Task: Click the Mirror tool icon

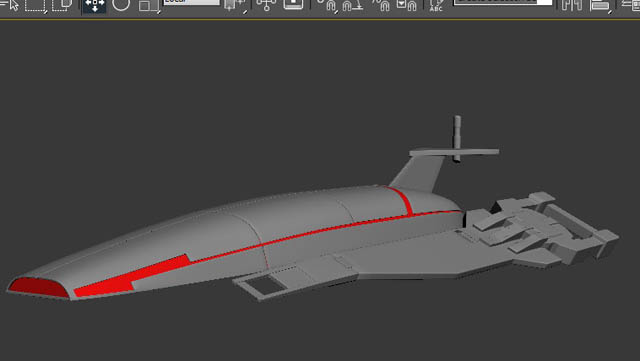Action: 572,5
